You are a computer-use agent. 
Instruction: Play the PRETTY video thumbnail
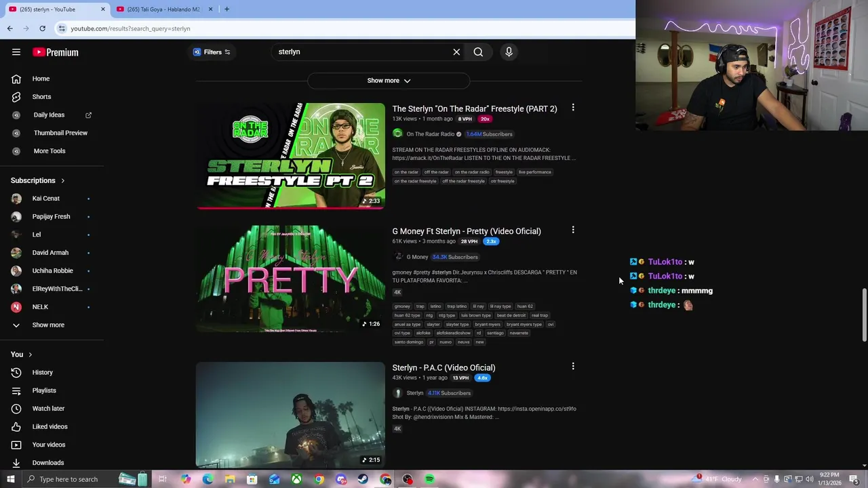click(290, 279)
